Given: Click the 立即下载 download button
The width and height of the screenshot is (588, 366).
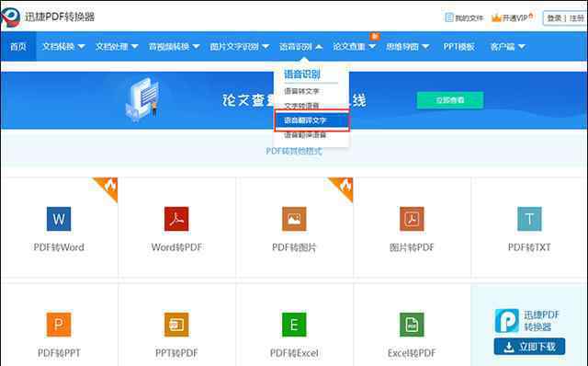Looking at the screenshot, I should [x=529, y=347].
